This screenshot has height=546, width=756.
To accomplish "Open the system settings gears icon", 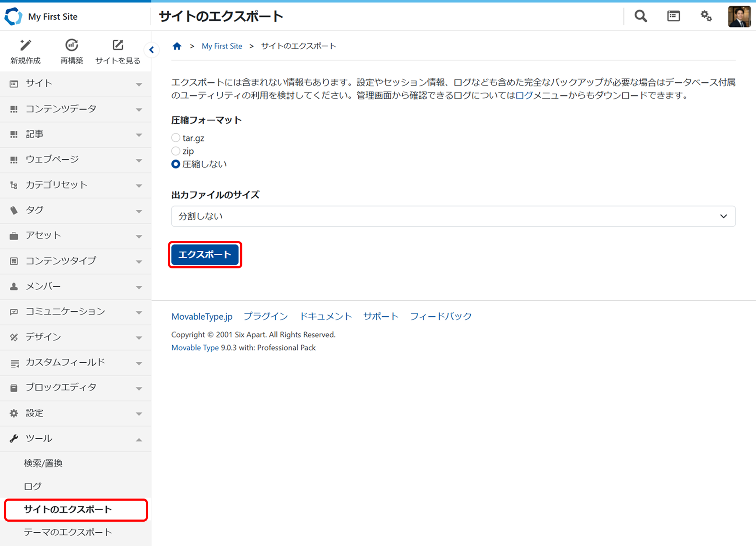I will click(706, 16).
